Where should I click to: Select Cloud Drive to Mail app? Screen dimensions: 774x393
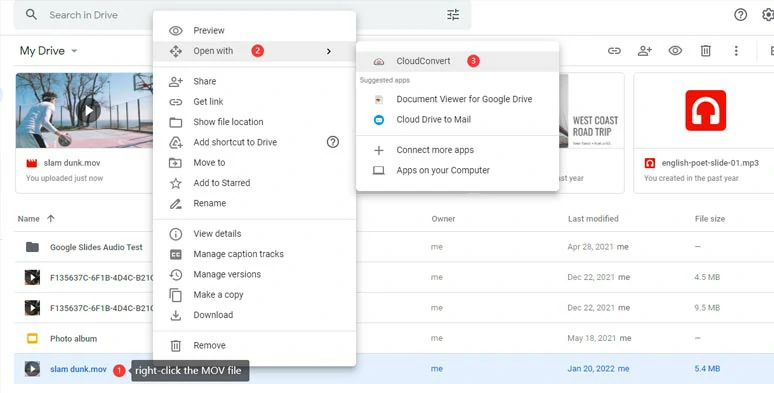[458, 119]
